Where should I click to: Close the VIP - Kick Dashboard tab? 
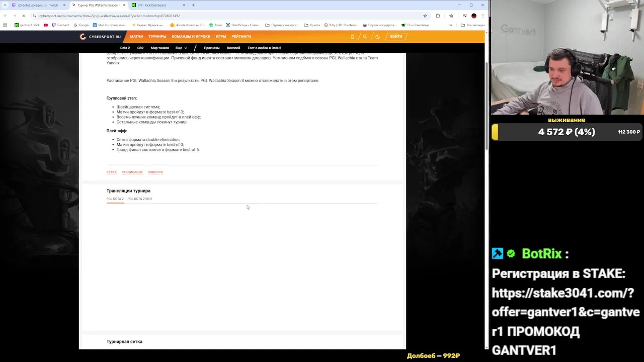pyautogui.click(x=184, y=5)
